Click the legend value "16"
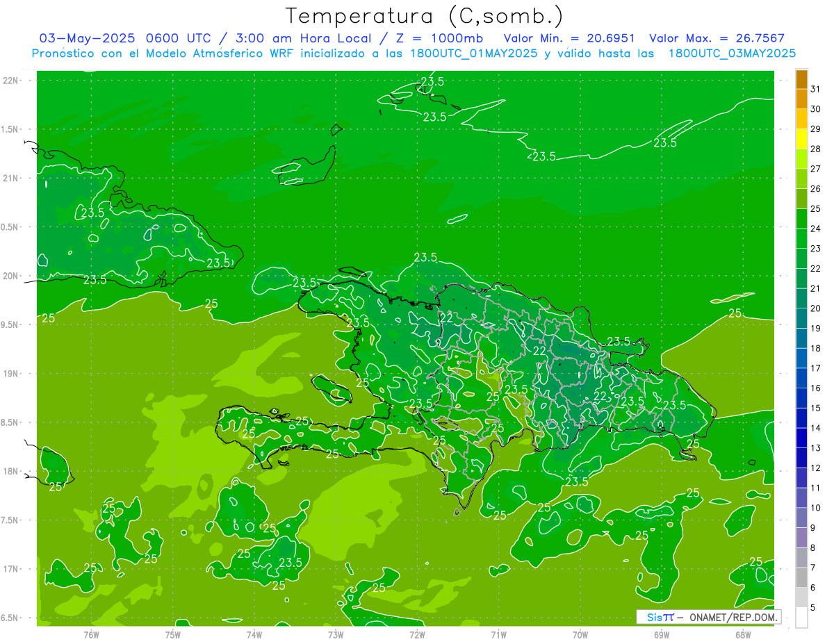 pos(816,388)
